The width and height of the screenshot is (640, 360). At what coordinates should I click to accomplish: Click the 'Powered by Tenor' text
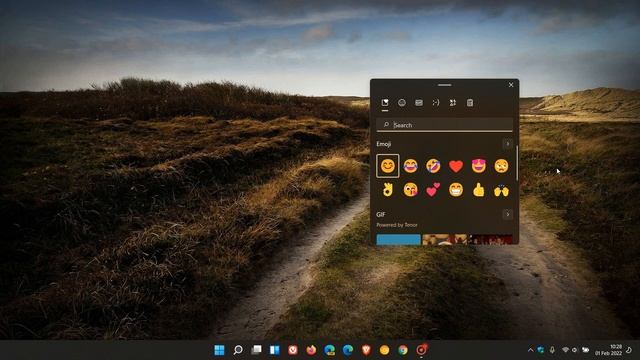(x=397, y=225)
